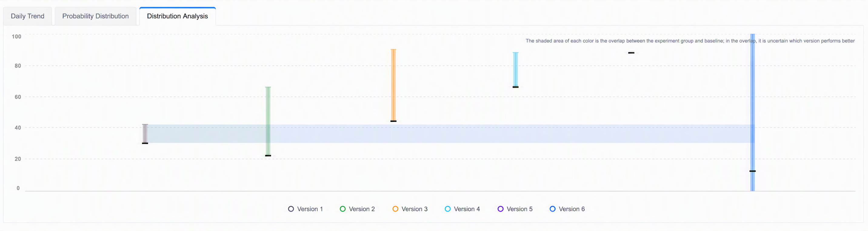Click the Version 6 legend label text
This screenshot has height=231, width=868.
coord(572,209)
